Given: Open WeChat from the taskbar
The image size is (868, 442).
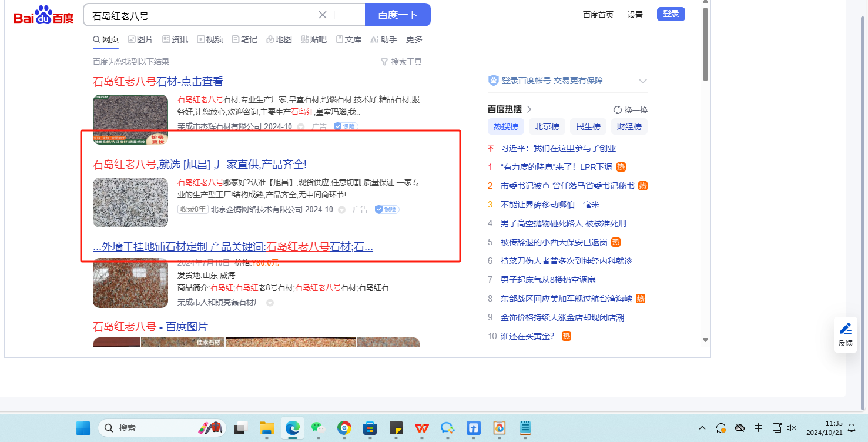Looking at the screenshot, I should click(x=318, y=428).
